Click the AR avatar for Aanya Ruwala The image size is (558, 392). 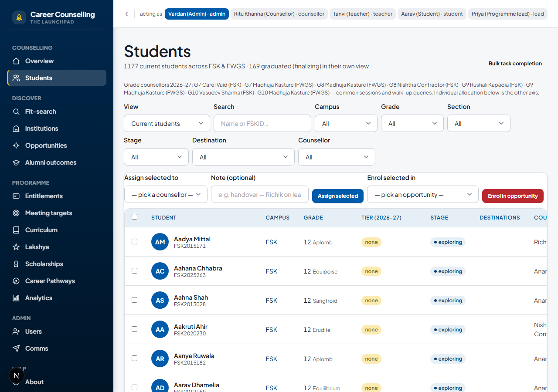[160, 358]
